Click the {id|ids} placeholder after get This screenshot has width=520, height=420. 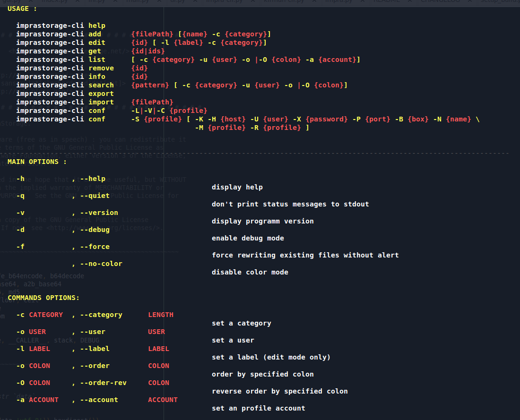click(148, 51)
